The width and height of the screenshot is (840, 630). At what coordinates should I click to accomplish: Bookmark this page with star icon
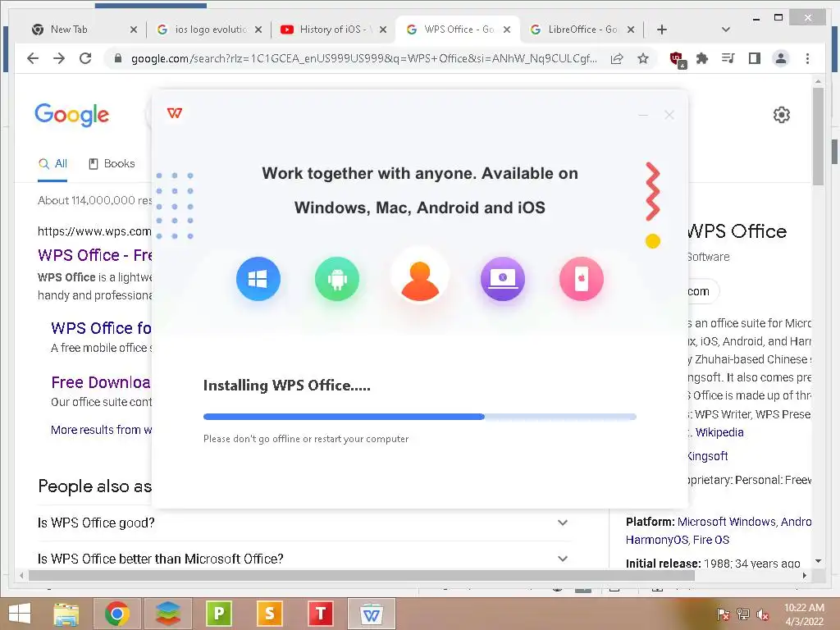[x=643, y=58]
